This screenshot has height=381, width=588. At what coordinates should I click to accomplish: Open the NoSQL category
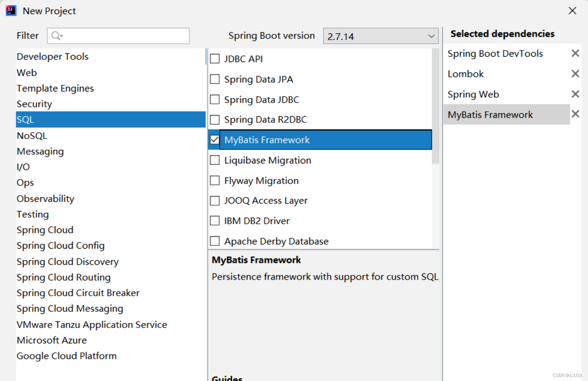coord(110,135)
